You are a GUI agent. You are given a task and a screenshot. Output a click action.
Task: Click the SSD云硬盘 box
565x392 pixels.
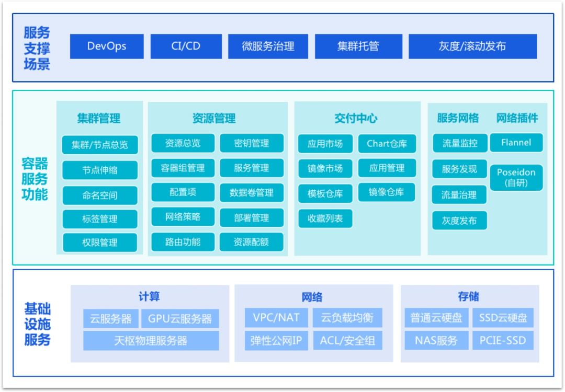(503, 317)
